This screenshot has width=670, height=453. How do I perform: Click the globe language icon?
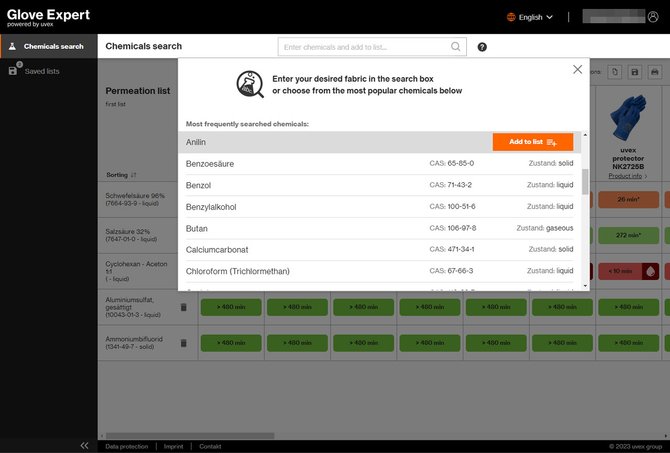click(x=511, y=17)
